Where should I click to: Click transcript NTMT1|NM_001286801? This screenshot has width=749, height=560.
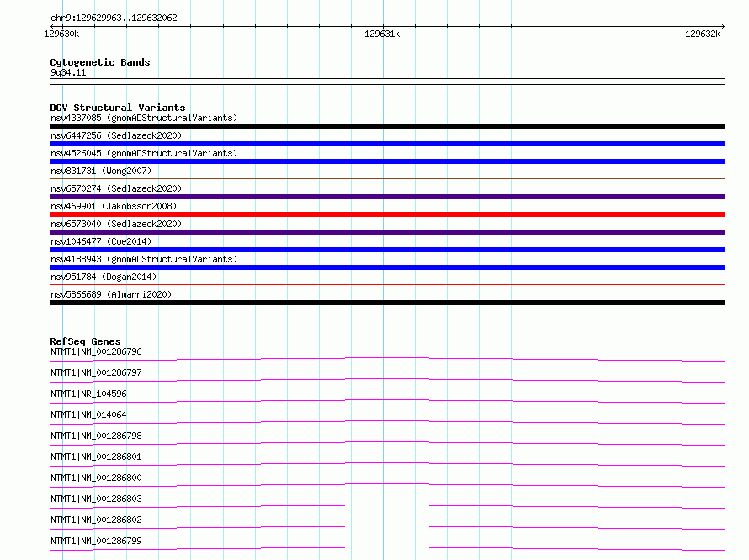click(96, 457)
